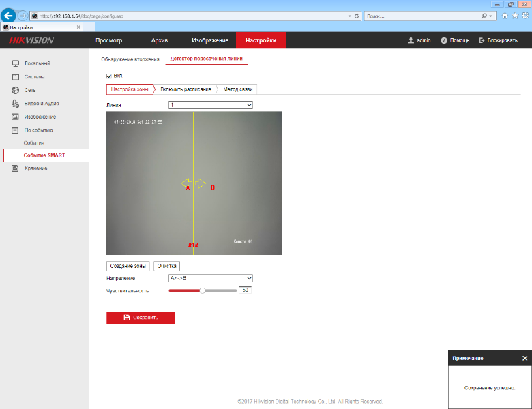Select События in sidebar
532x409 pixels.
34,142
